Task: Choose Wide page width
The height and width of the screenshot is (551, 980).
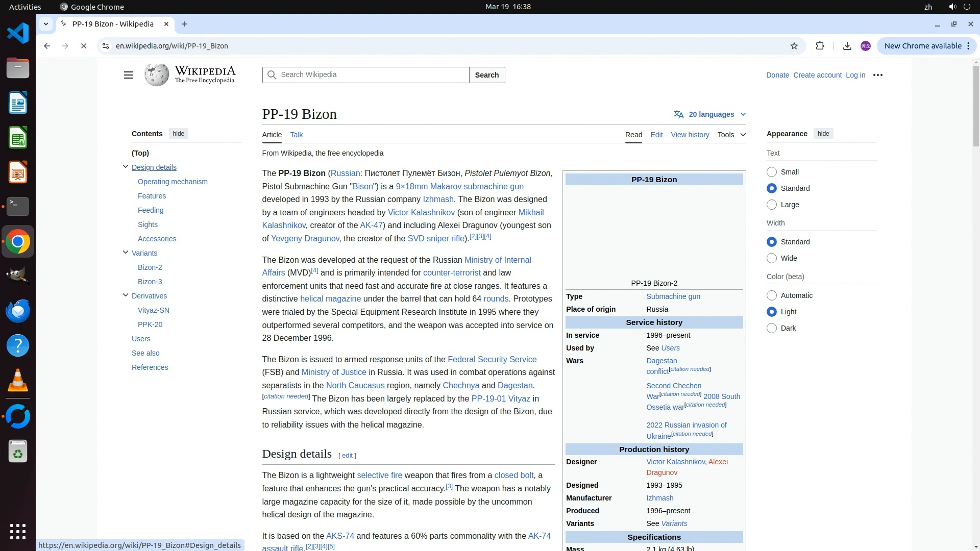Action: (x=771, y=258)
